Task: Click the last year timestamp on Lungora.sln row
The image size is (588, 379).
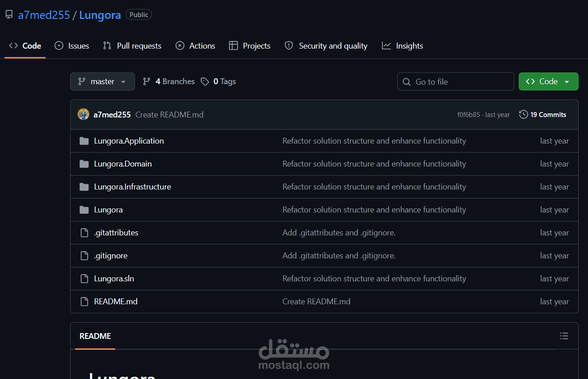Action: (554, 279)
